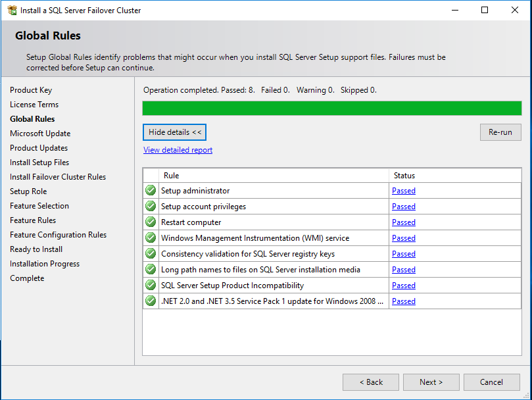Screen dimensions: 532x400
Task: Select License Terms step in sidebar
Action: [34, 105]
